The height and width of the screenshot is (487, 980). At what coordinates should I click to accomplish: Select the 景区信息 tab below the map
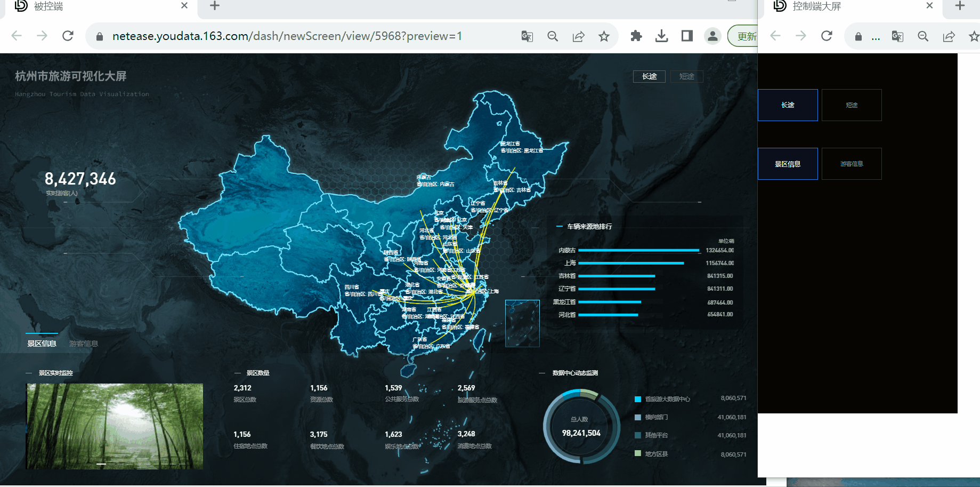[42, 344]
